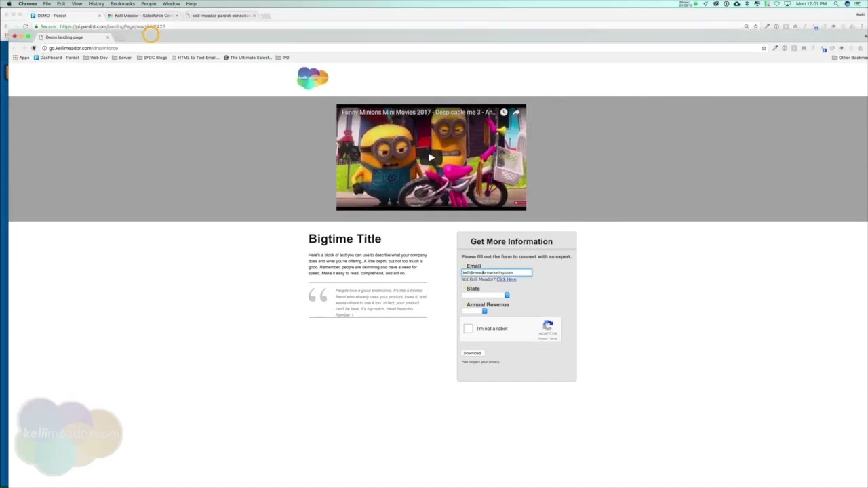Open the Server bookmarks folder

pos(122,58)
